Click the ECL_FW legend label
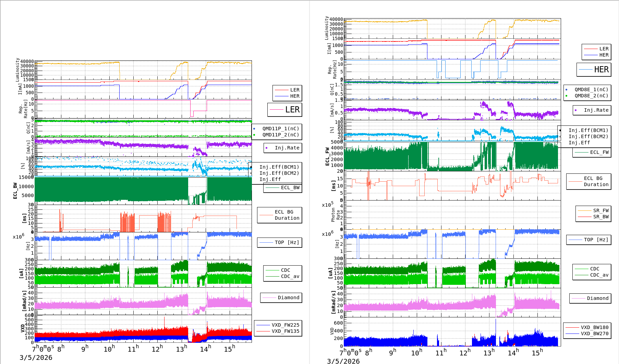This screenshot has width=619, height=364. coord(599,152)
